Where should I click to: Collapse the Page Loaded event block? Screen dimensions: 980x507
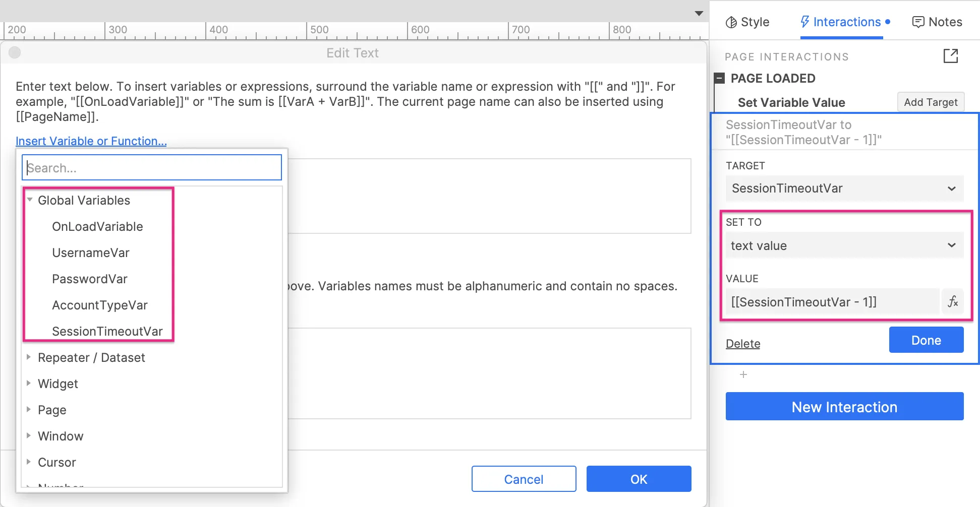(x=720, y=78)
